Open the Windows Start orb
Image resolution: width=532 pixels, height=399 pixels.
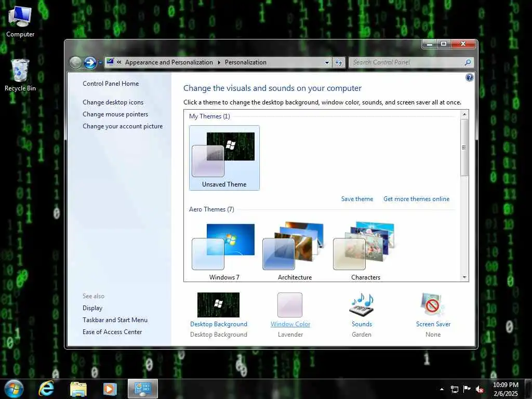pyautogui.click(x=14, y=389)
